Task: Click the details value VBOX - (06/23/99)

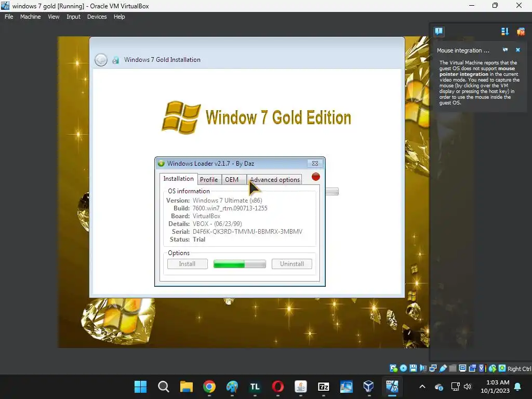Action: [x=217, y=224]
